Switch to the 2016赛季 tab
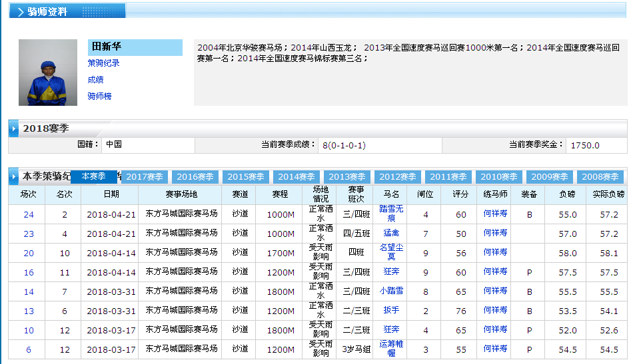Image resolution: width=633 pixels, height=364 pixels. (195, 177)
